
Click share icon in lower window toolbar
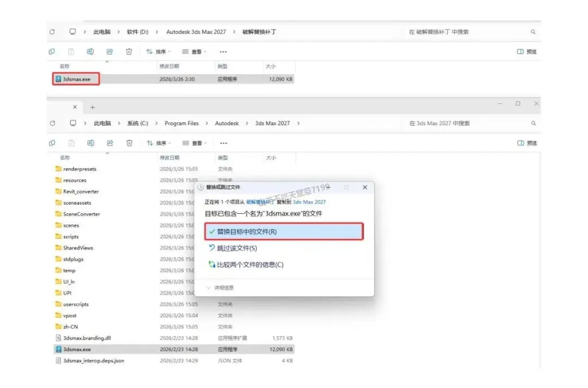[110, 143]
